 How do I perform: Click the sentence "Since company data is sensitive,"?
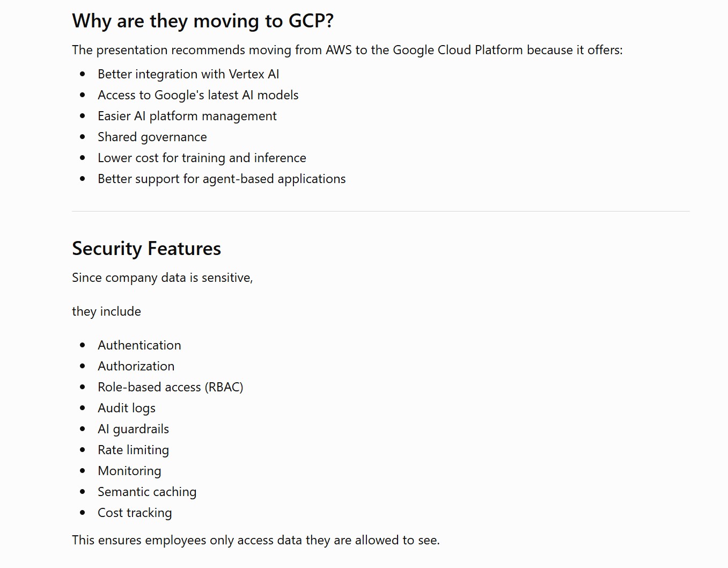(163, 278)
